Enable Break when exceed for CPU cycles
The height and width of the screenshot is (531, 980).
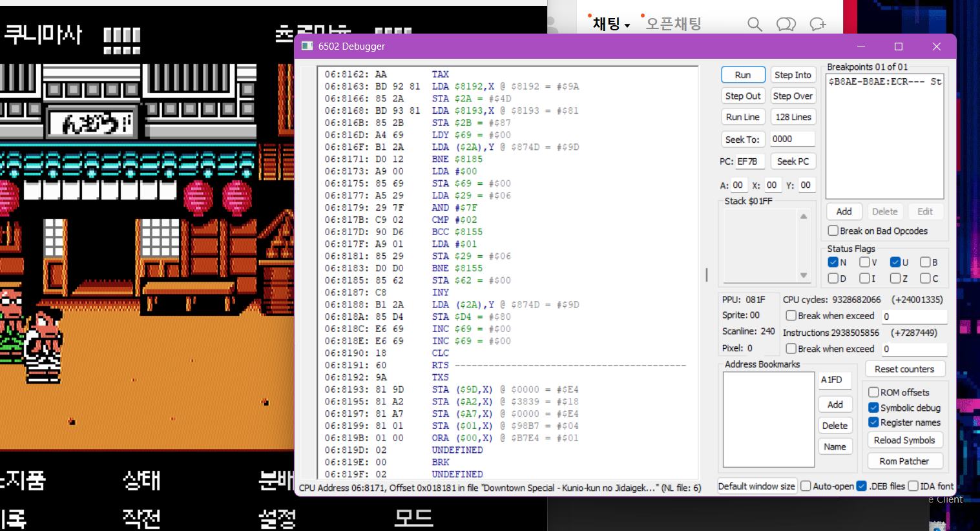coord(791,316)
